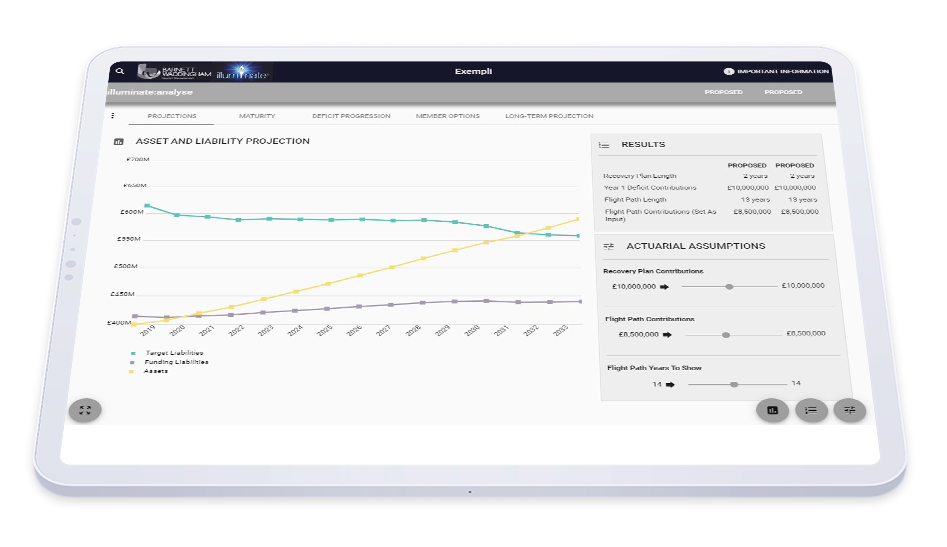
Task: Click the 2033 Assets data point
Action: click(x=578, y=219)
